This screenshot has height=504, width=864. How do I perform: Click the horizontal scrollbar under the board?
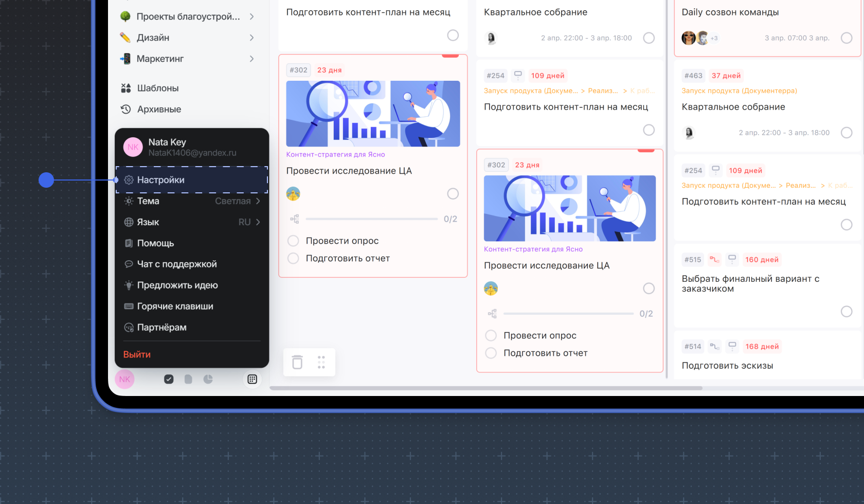click(x=485, y=388)
